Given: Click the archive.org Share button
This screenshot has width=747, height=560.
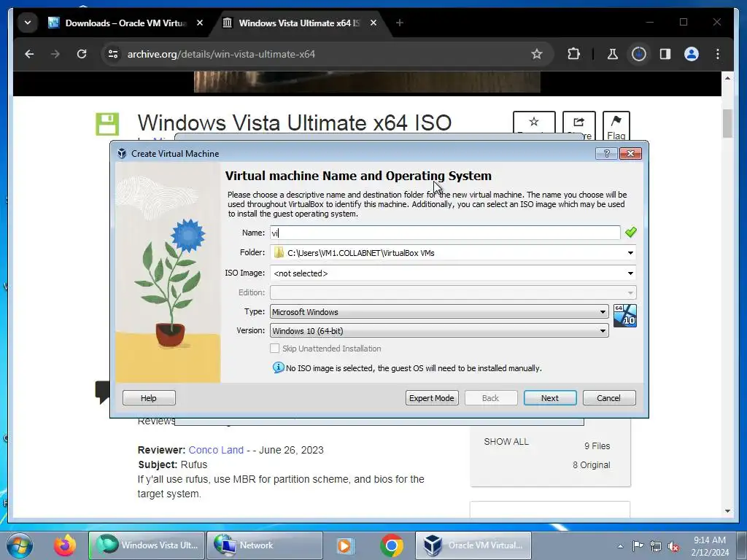Looking at the screenshot, I should (x=578, y=126).
